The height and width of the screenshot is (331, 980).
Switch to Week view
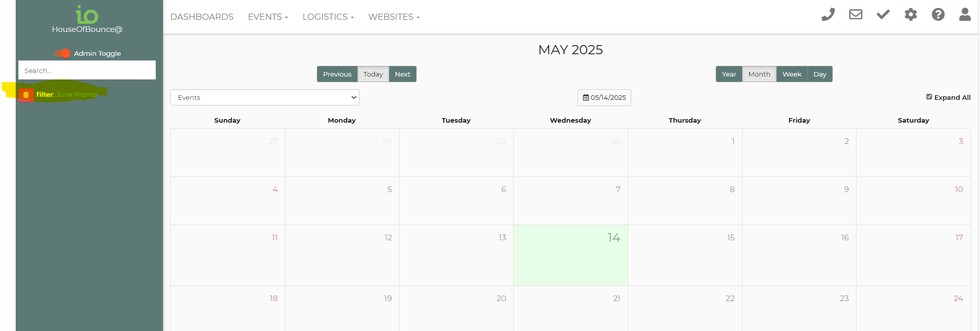pyautogui.click(x=792, y=74)
